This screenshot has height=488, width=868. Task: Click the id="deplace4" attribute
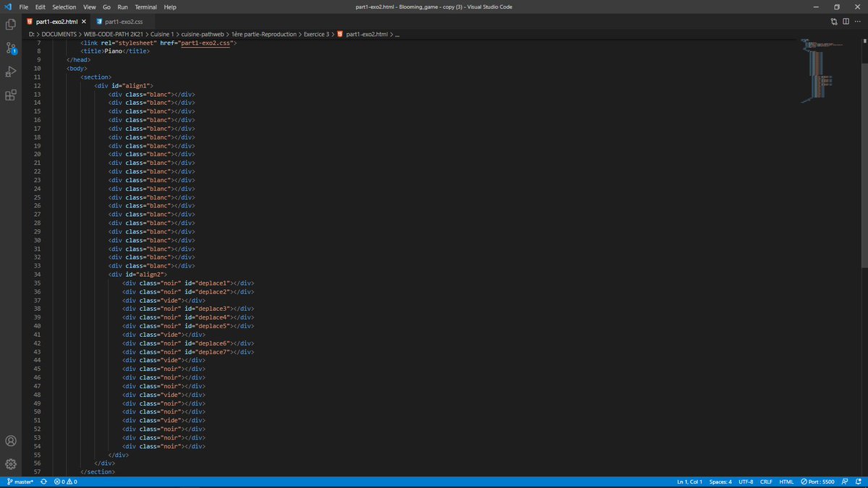click(x=208, y=317)
